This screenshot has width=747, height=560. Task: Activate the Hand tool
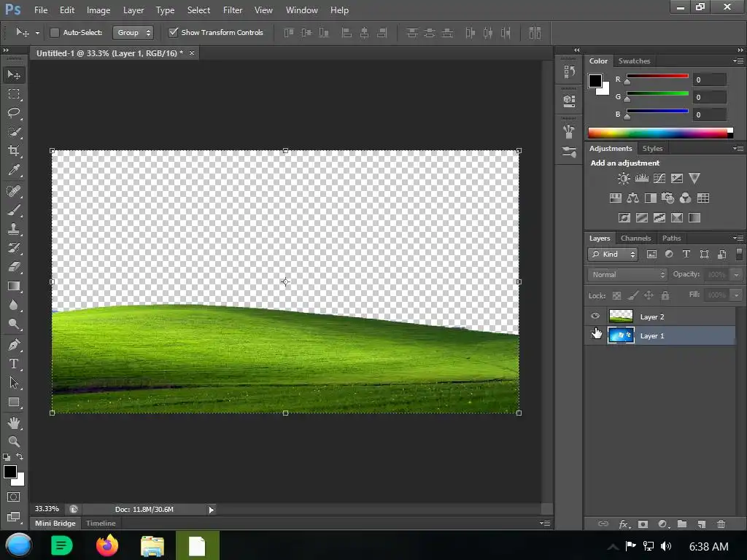(x=14, y=422)
